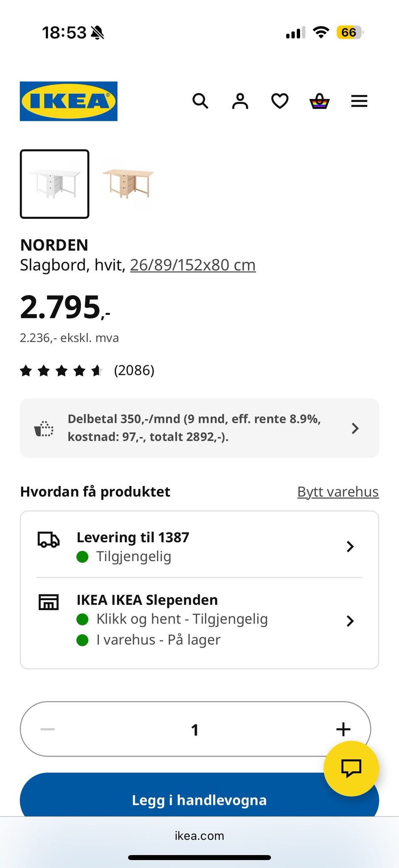The height and width of the screenshot is (868, 399).
Task: Select the birch NORDEN table color variant
Action: (128, 183)
